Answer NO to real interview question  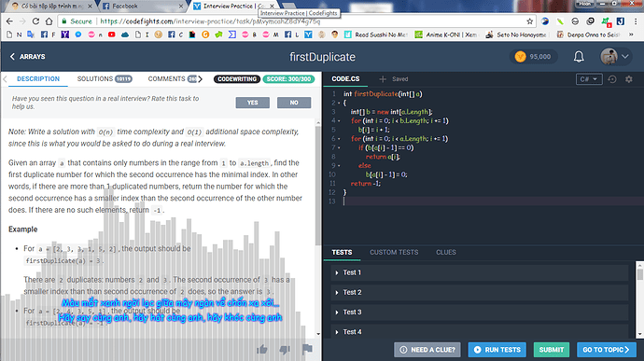[x=294, y=103]
